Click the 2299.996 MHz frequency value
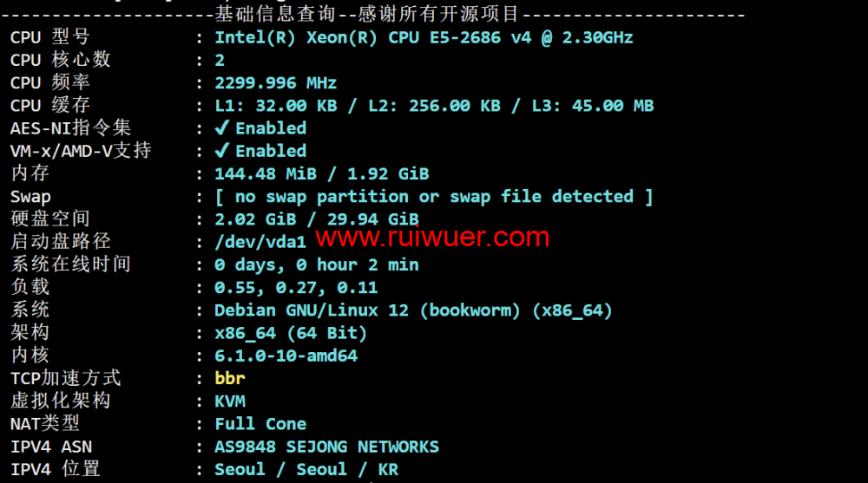This screenshot has width=868, height=483. click(276, 83)
